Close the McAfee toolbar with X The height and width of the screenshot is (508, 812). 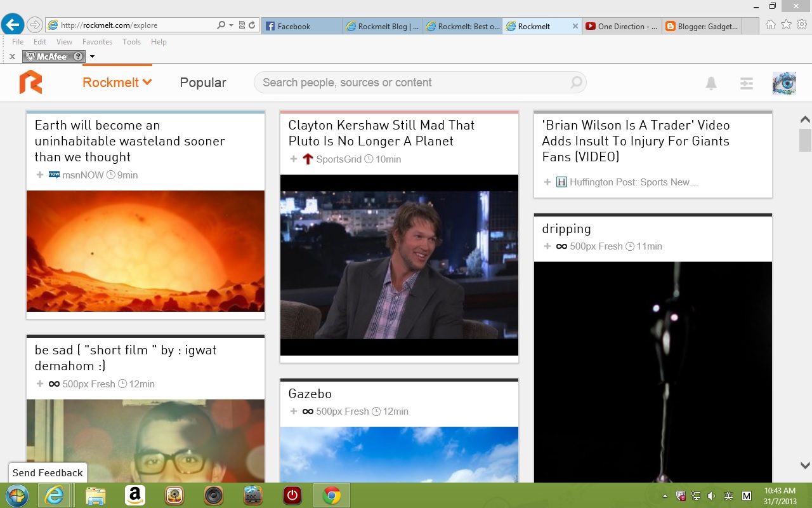tap(12, 57)
